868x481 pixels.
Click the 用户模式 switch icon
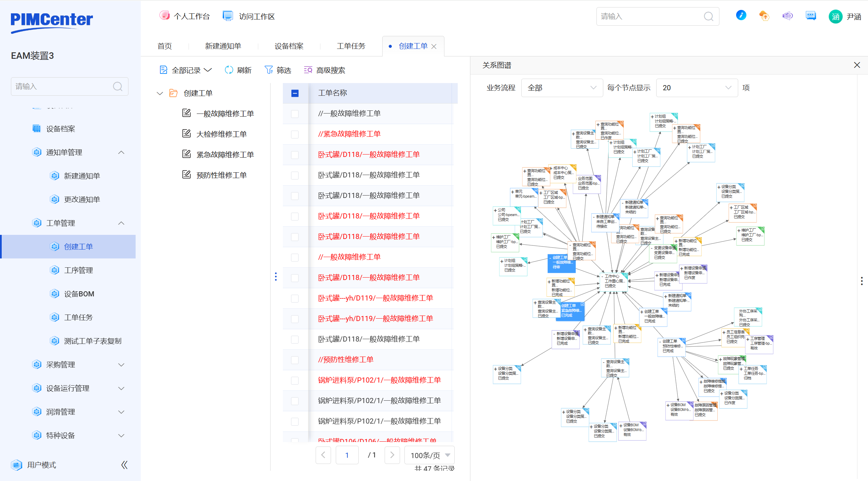(x=16, y=465)
